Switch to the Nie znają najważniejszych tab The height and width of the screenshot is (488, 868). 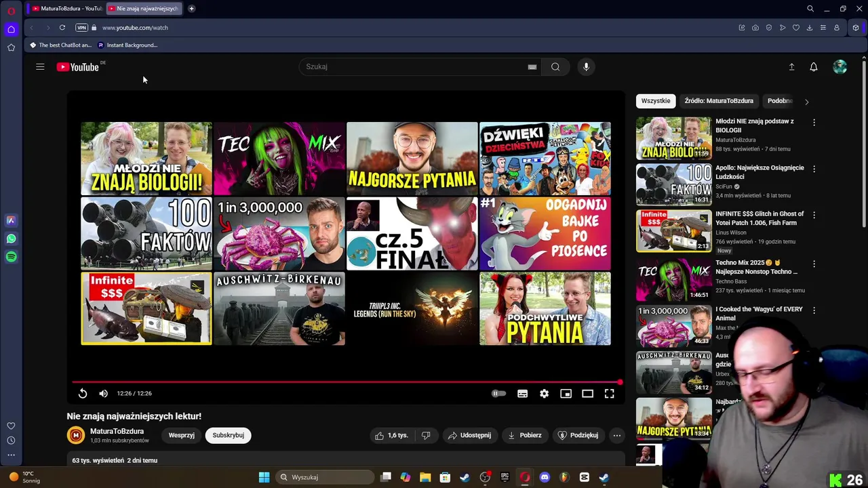(x=144, y=9)
